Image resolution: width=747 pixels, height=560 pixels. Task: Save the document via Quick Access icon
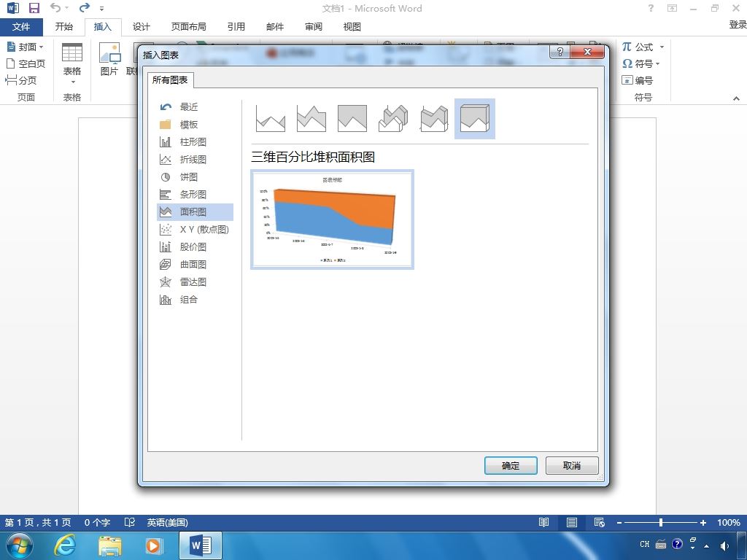pyautogui.click(x=34, y=8)
